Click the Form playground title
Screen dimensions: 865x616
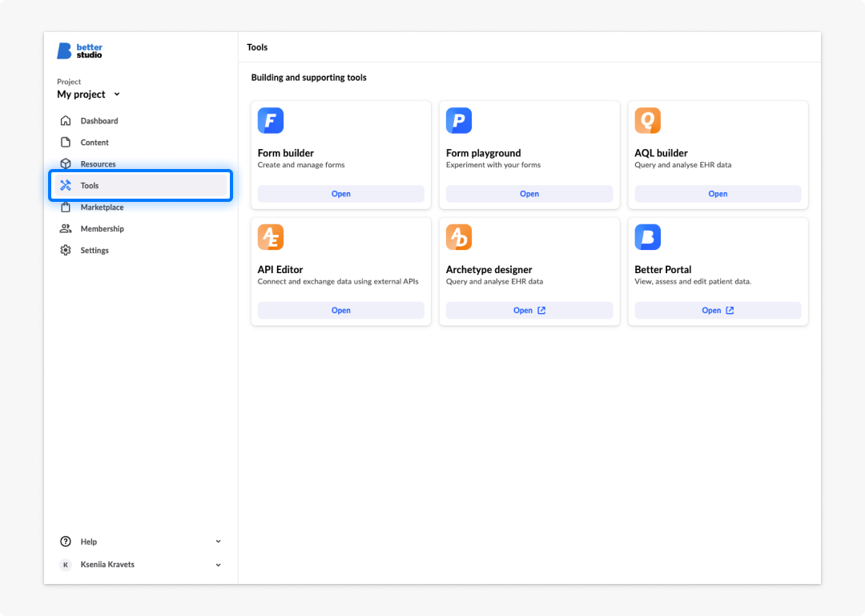click(x=483, y=153)
